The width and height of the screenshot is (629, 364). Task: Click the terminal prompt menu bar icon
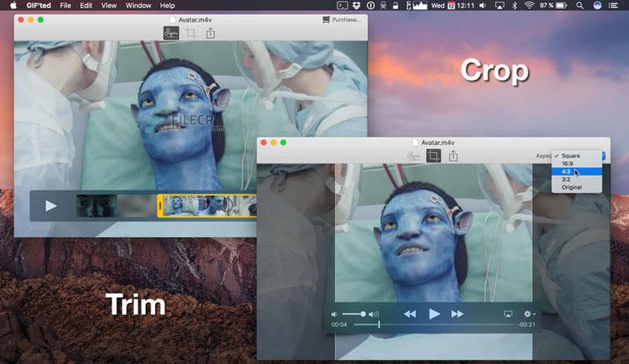coord(342,5)
